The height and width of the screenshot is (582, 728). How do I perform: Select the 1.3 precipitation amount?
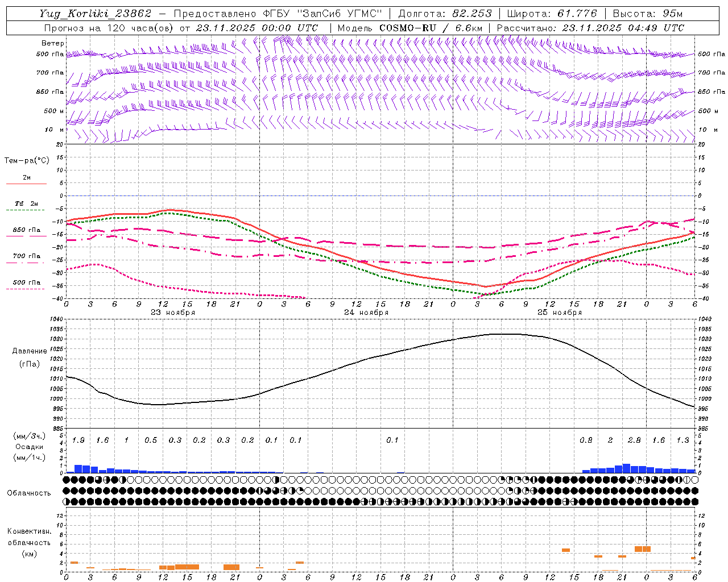click(x=682, y=440)
